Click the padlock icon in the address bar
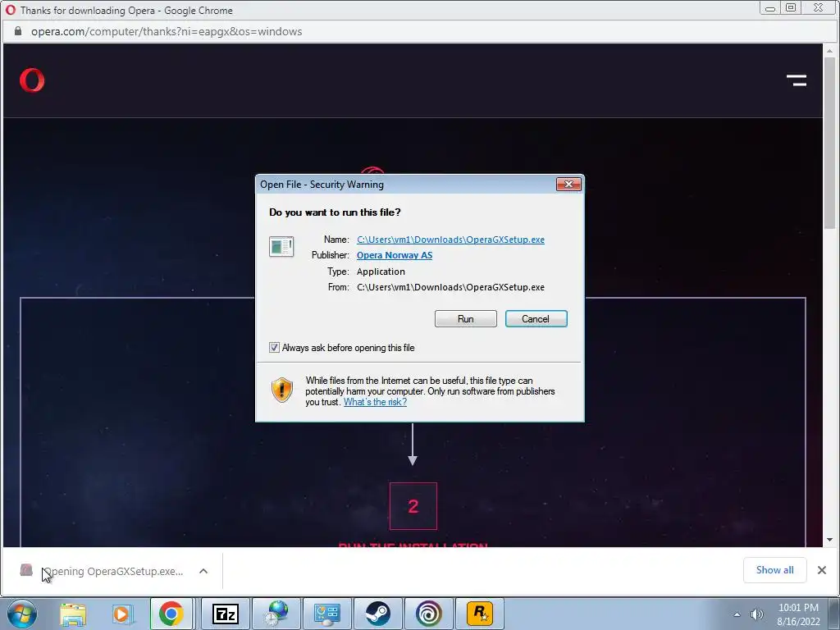 [18, 31]
